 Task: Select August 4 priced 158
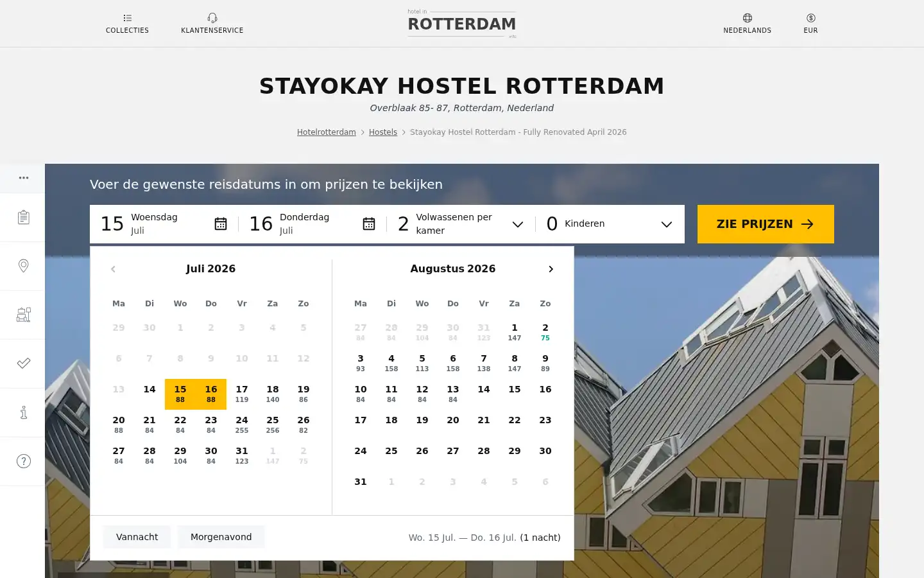pyautogui.click(x=391, y=363)
